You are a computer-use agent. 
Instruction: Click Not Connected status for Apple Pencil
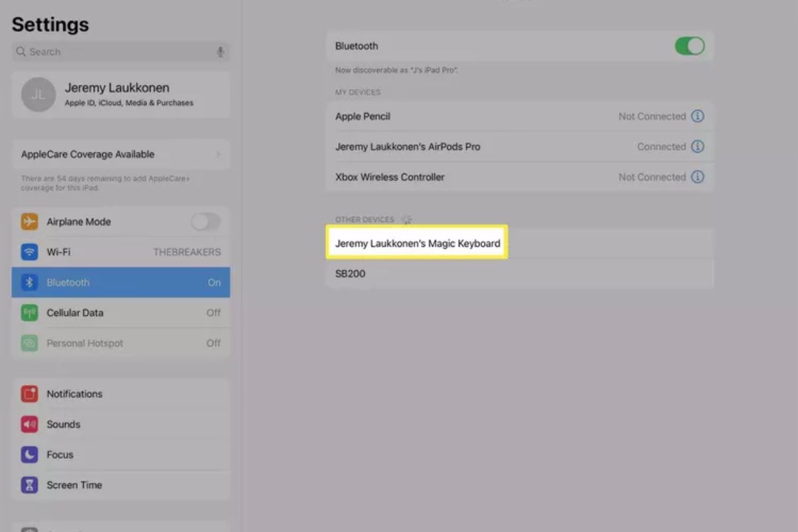point(652,116)
